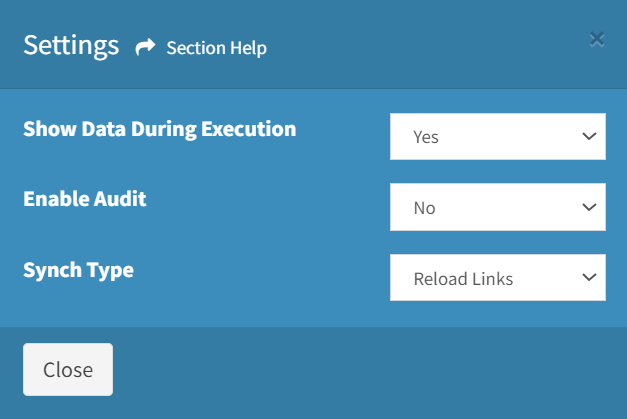Click the Section Help arrow icon
This screenshot has width=627, height=419.
tap(145, 47)
